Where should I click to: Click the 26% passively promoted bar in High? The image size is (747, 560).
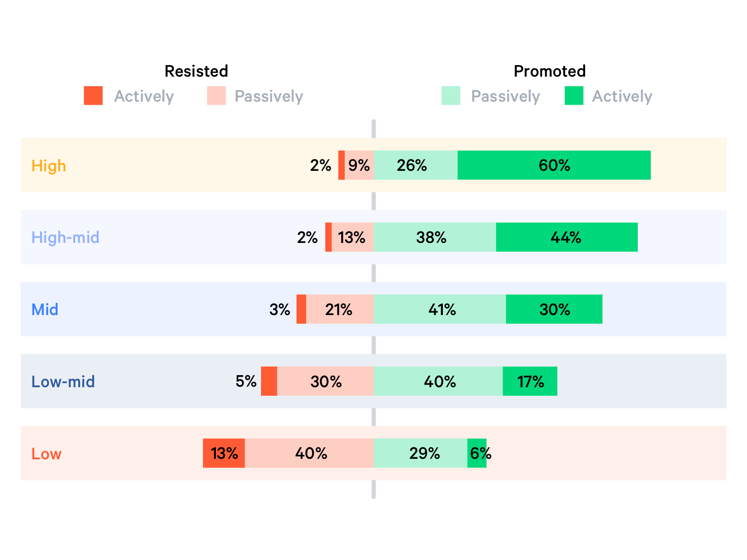[415, 165]
